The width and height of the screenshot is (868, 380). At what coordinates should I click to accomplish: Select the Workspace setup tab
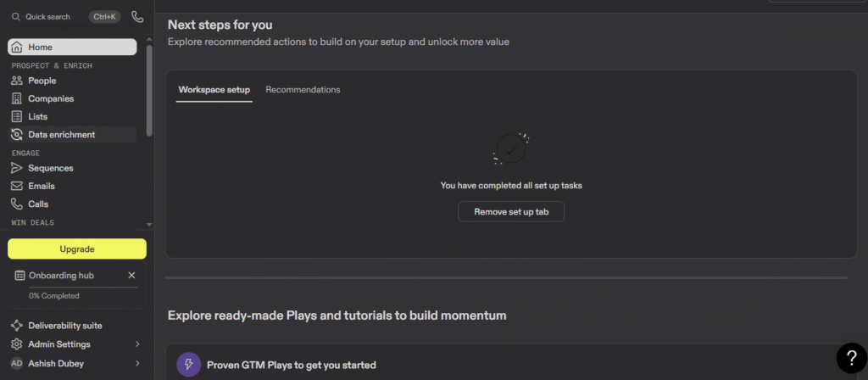pyautogui.click(x=214, y=90)
